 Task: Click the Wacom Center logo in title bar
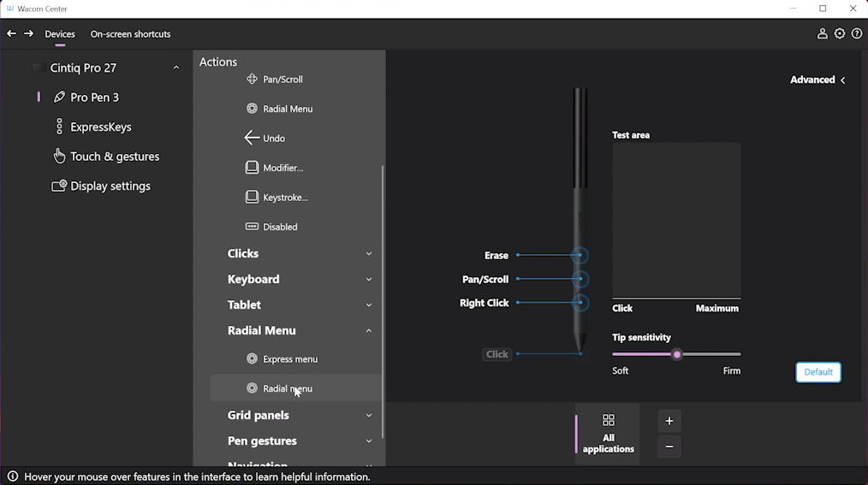click(10, 9)
